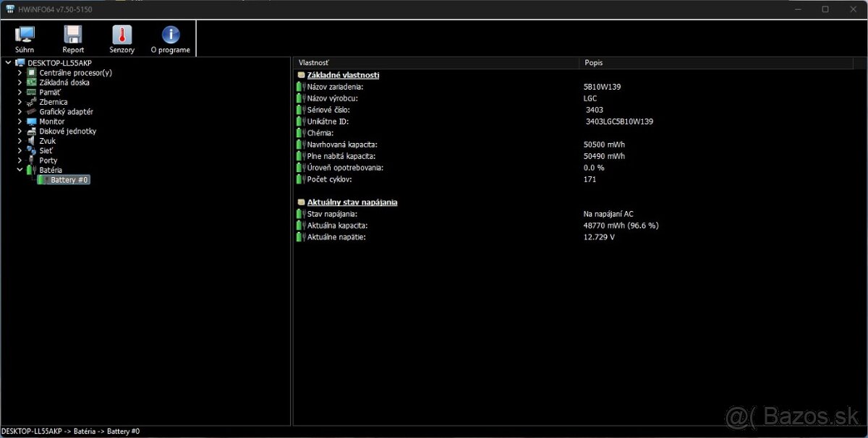Screen dimensions: 868x438
Task: Click the Report floppy disk icon
Action: [x=72, y=33]
